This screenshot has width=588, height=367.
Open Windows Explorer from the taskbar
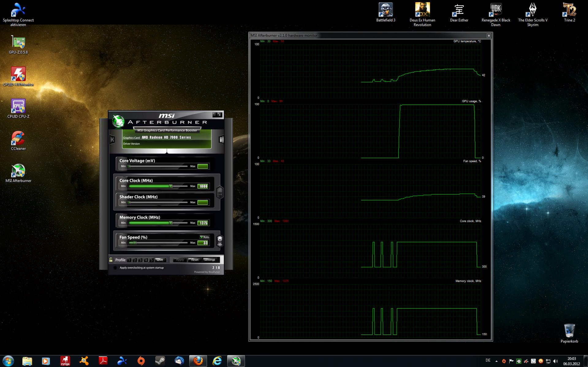(27, 361)
